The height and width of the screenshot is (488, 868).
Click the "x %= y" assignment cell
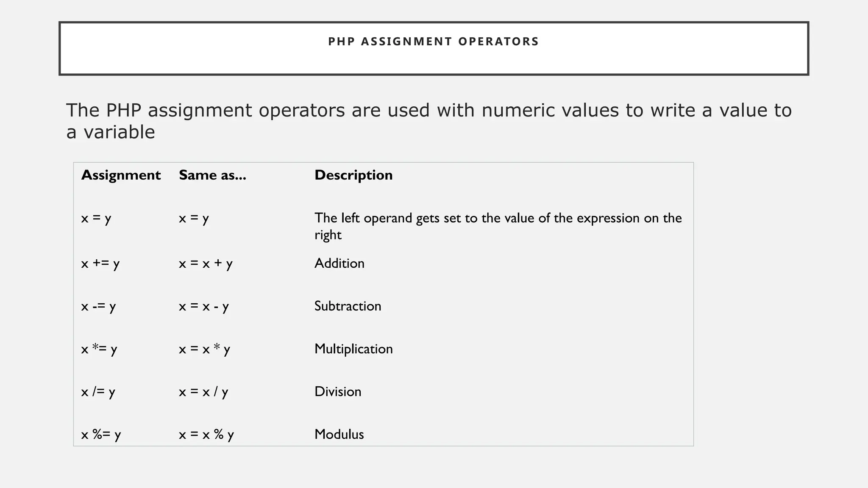click(x=101, y=435)
